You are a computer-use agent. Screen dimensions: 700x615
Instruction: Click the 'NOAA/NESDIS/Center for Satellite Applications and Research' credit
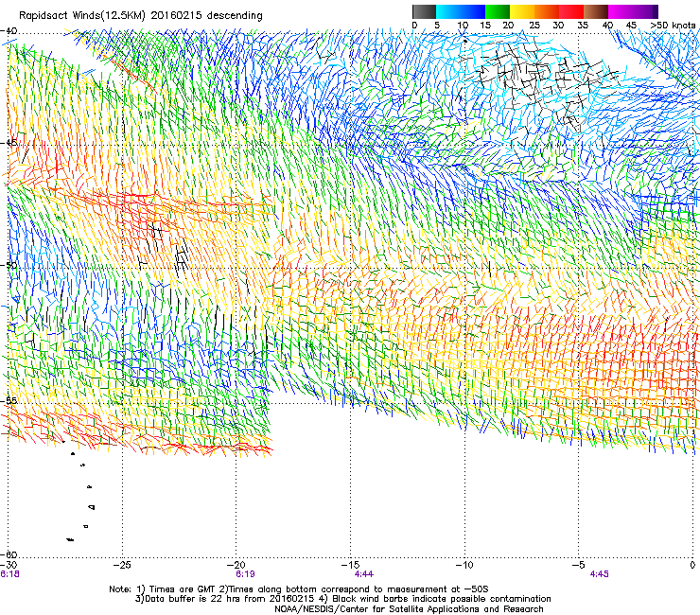point(409,609)
